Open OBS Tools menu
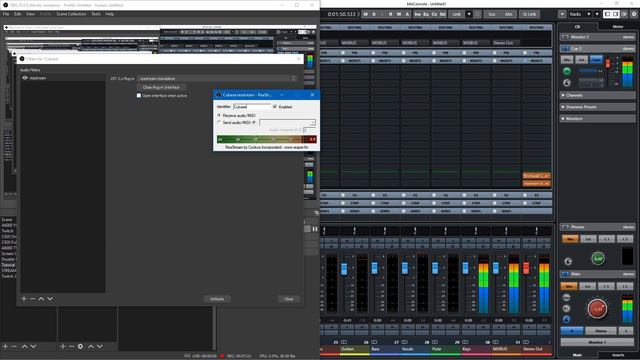640x360 pixels. click(96, 14)
